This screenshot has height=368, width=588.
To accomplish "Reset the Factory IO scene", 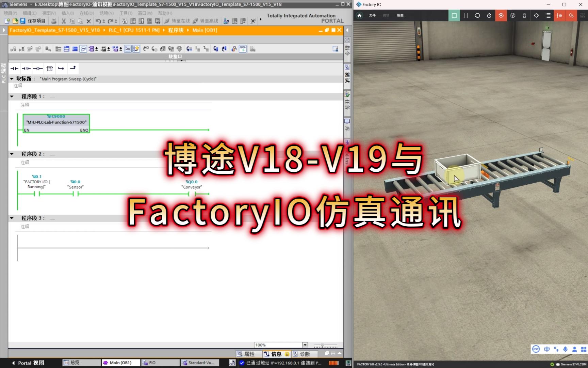I will click(x=477, y=15).
